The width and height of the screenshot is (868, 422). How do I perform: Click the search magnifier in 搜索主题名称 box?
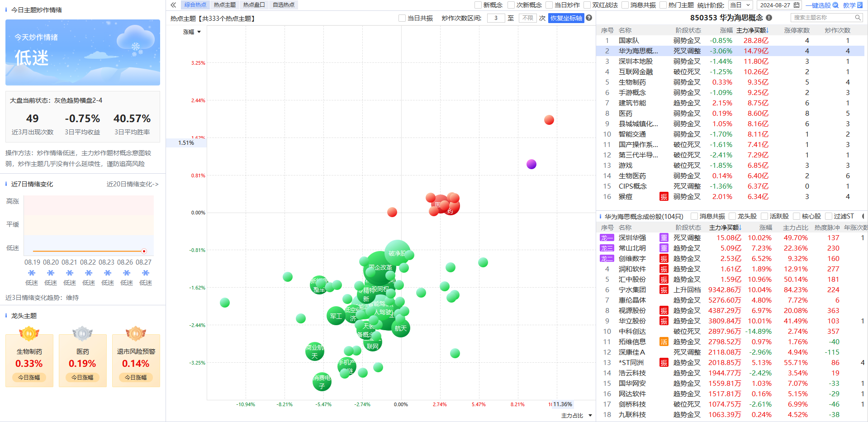(x=858, y=18)
